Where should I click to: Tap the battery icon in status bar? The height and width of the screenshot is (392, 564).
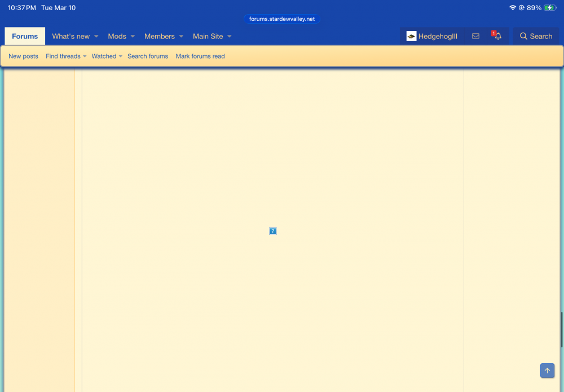tap(550, 8)
